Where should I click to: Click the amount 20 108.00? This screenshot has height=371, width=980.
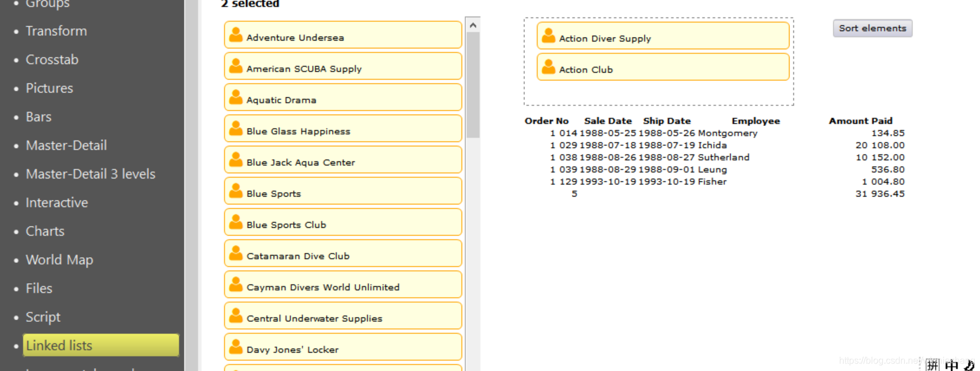[880, 145]
